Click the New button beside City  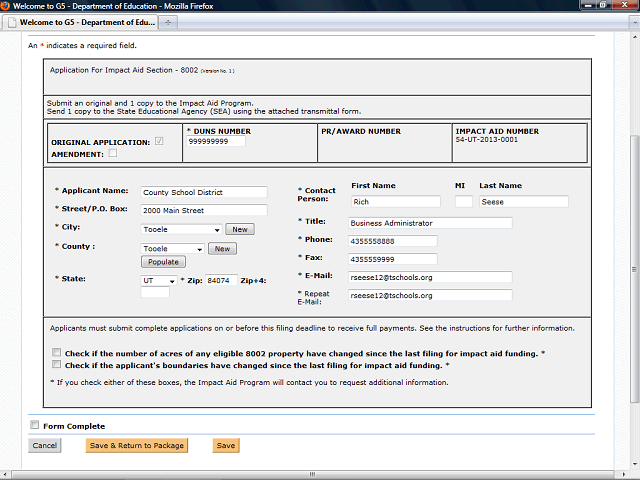click(x=241, y=229)
